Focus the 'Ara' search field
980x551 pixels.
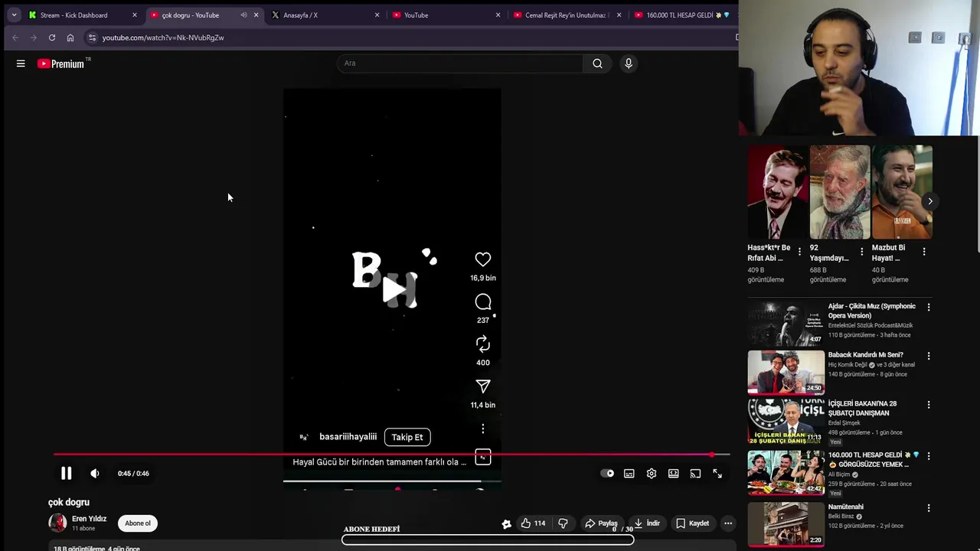(x=459, y=64)
